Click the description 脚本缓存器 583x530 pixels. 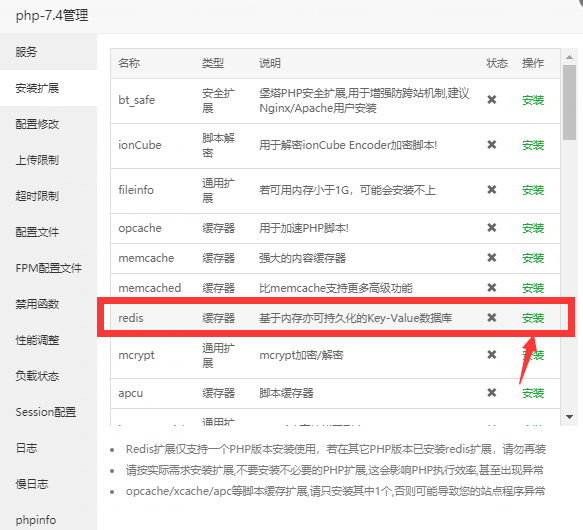286,393
